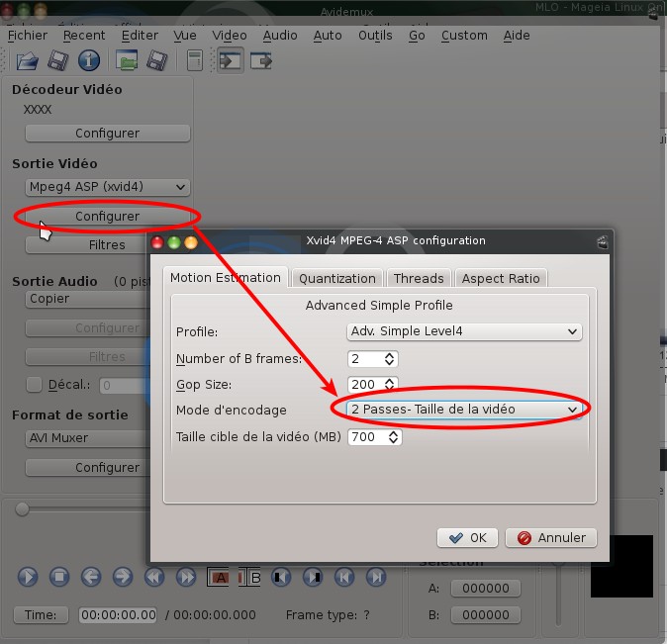Open the Video menu

230,36
